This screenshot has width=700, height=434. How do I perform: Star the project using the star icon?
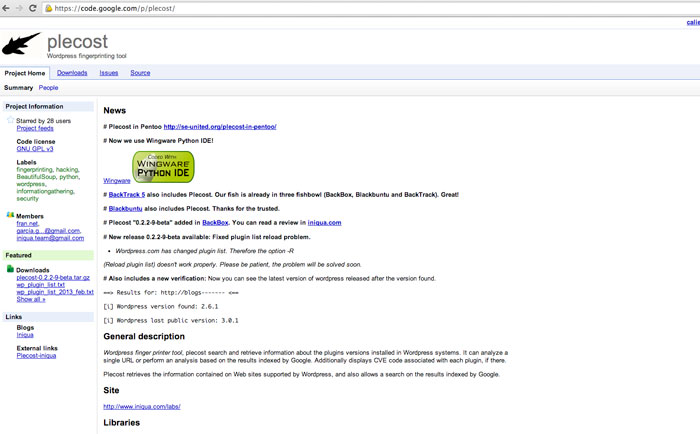click(11, 120)
